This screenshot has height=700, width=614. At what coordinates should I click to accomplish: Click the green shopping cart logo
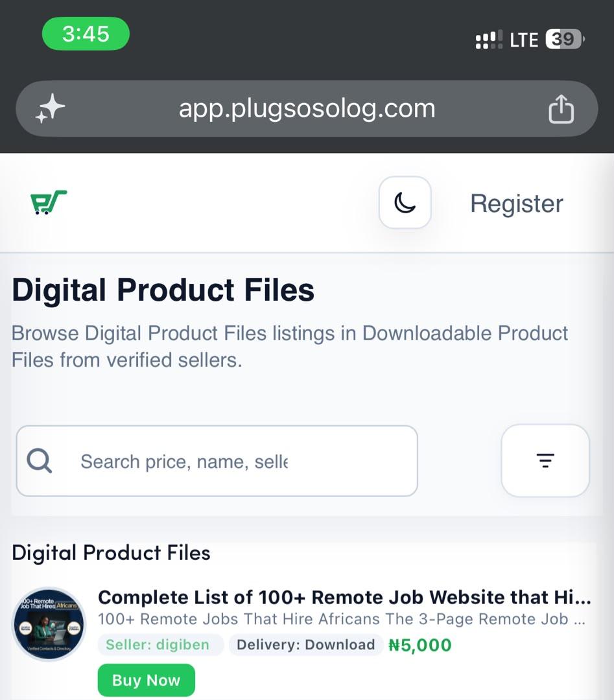pyautogui.click(x=48, y=202)
